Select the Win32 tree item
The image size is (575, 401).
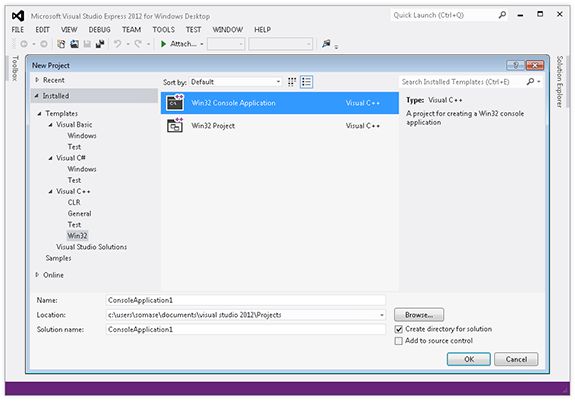point(77,236)
